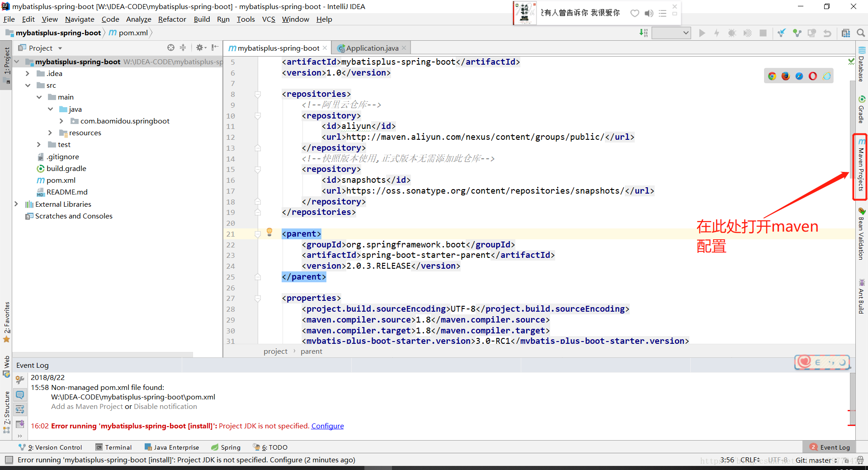Open the VCS menu
Screen dimensions: 868x470
coord(269,19)
